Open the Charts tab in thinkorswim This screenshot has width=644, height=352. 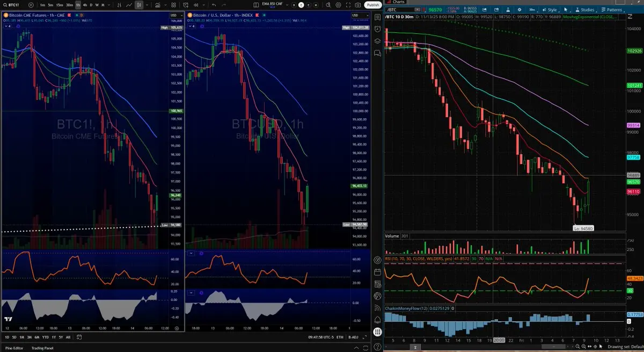pos(396,2)
